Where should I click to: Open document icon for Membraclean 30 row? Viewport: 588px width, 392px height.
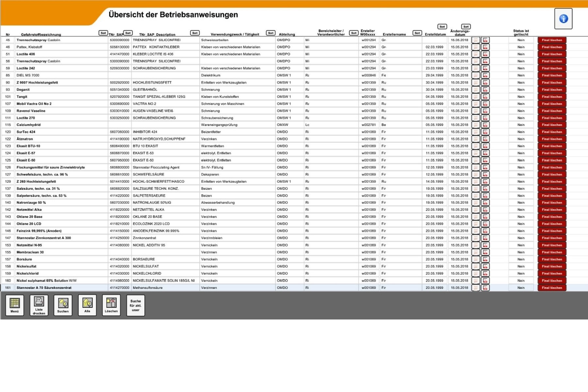coord(476,252)
